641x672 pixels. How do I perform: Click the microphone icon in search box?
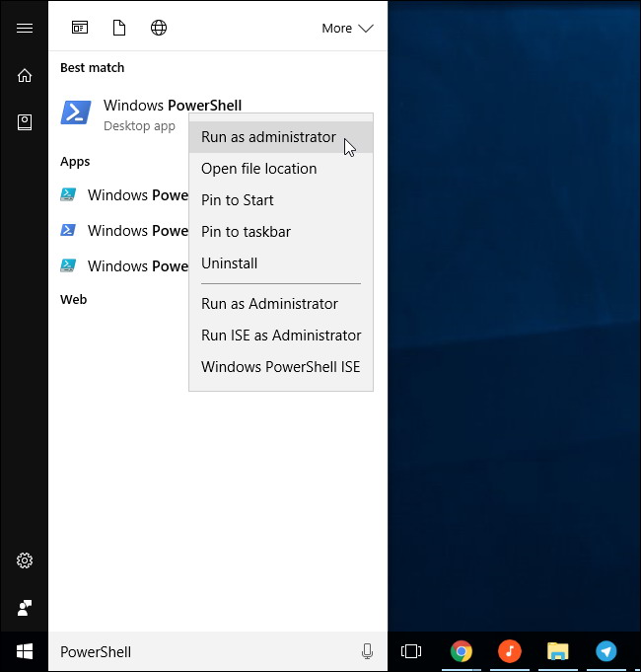click(367, 651)
